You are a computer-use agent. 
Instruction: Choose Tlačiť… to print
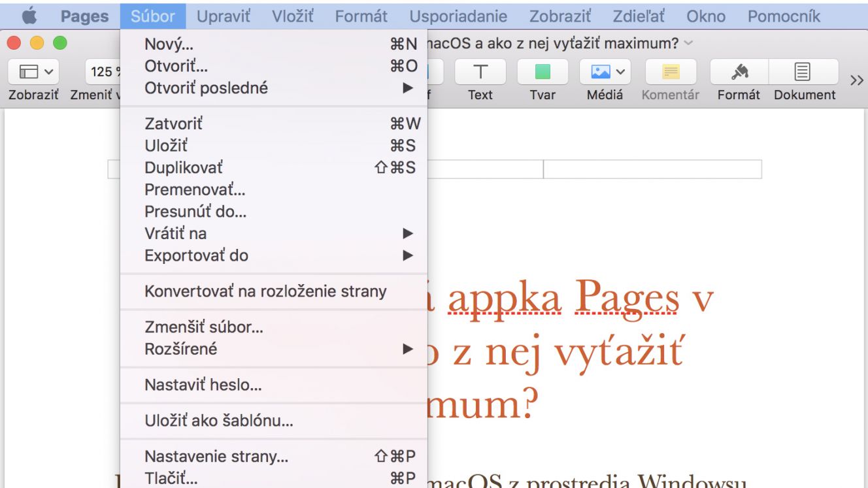(274, 478)
